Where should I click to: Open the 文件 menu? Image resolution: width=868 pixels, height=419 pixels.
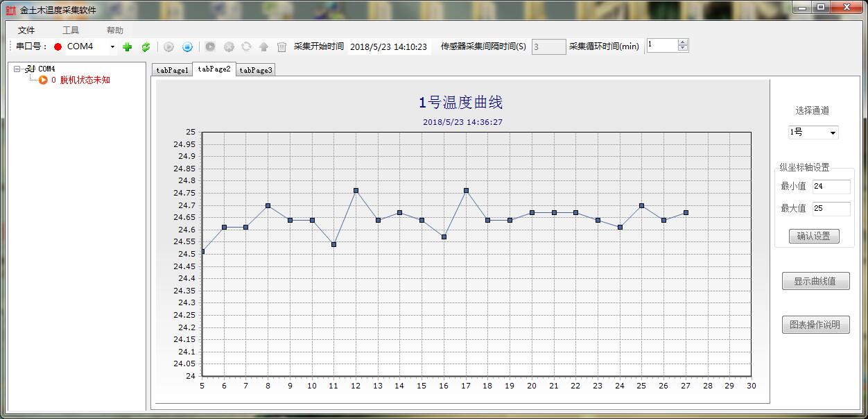tap(26, 31)
